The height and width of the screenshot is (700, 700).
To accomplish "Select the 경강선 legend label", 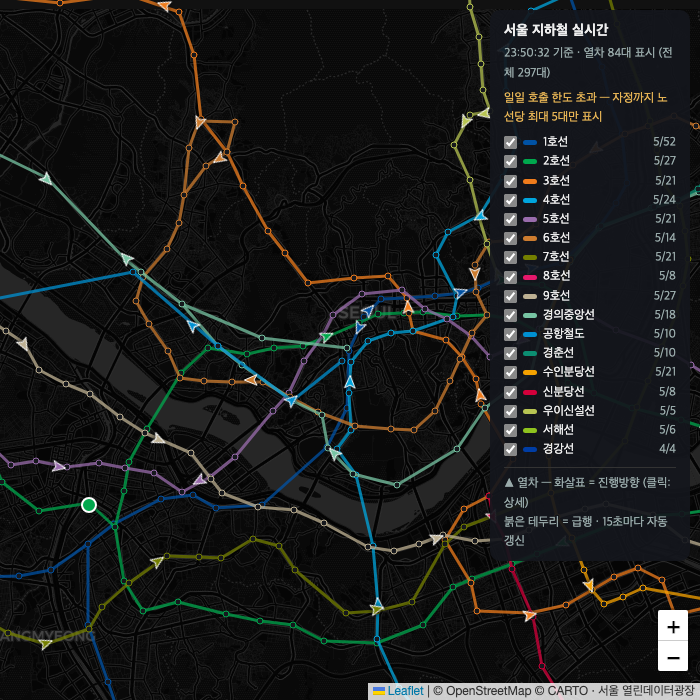I will [558, 449].
